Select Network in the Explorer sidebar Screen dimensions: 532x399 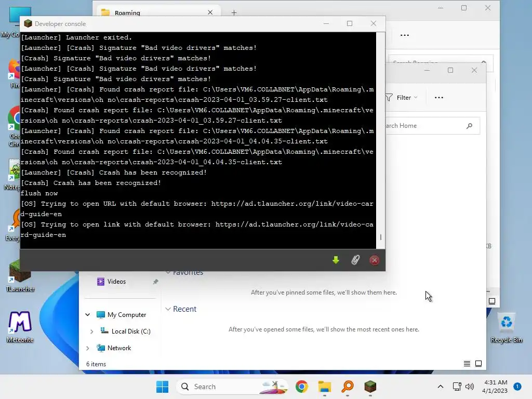point(119,348)
